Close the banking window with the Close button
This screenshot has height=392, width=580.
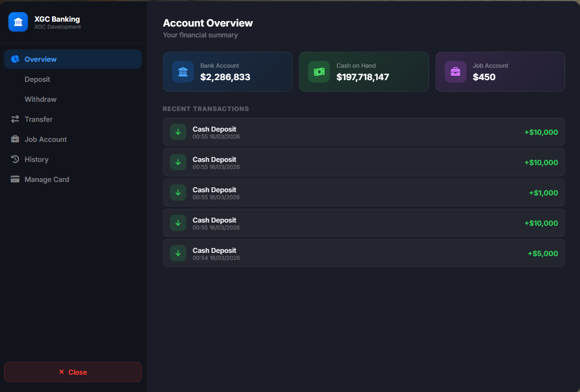click(73, 371)
